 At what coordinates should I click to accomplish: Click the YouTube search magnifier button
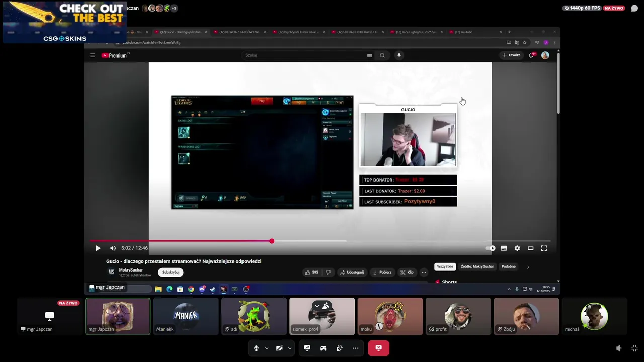[x=382, y=55]
